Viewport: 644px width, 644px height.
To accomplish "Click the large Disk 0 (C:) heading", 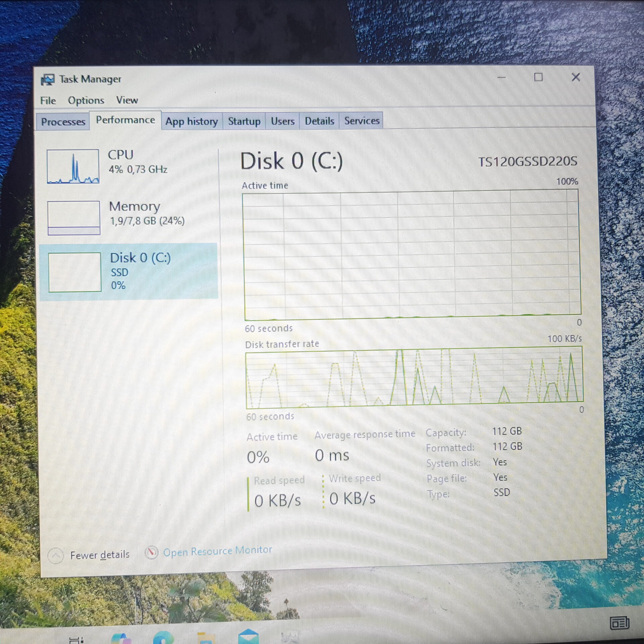I will (291, 161).
